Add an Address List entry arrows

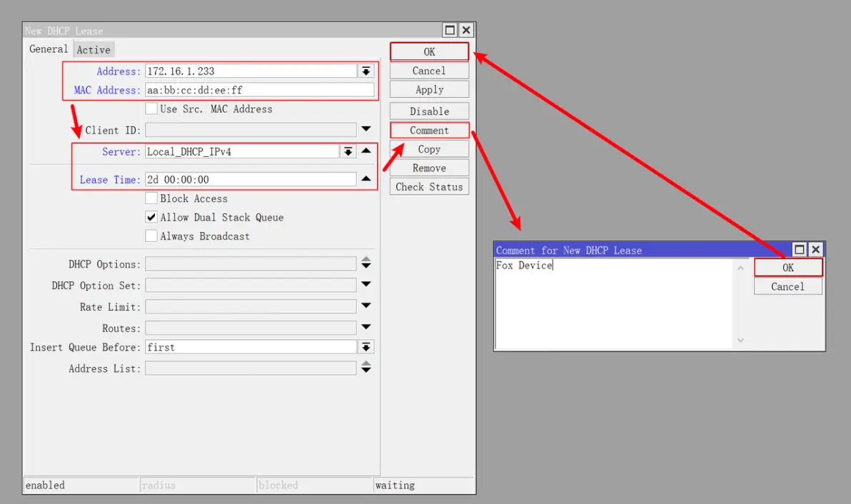pyautogui.click(x=366, y=367)
